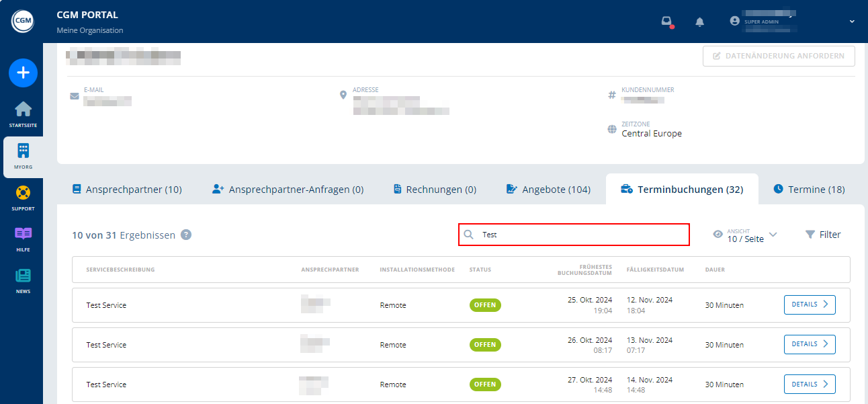
Task: Open the device monitor notifications icon
Action: 666,22
